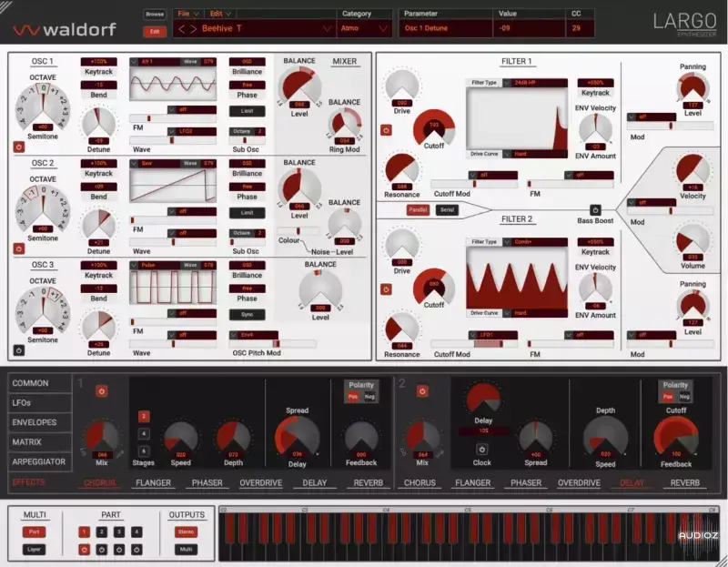728x567 pixels.
Task: Toggle OSC 1 Limit button
Action: (x=247, y=111)
